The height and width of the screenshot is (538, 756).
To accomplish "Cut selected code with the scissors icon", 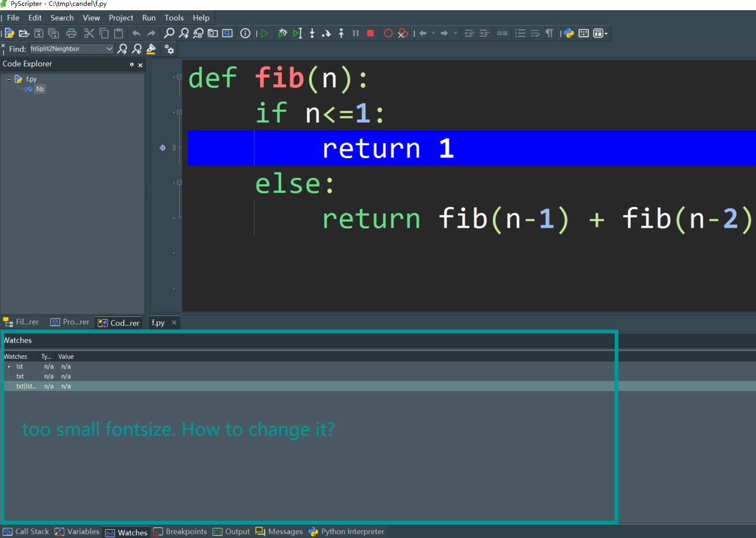I will tap(89, 33).
